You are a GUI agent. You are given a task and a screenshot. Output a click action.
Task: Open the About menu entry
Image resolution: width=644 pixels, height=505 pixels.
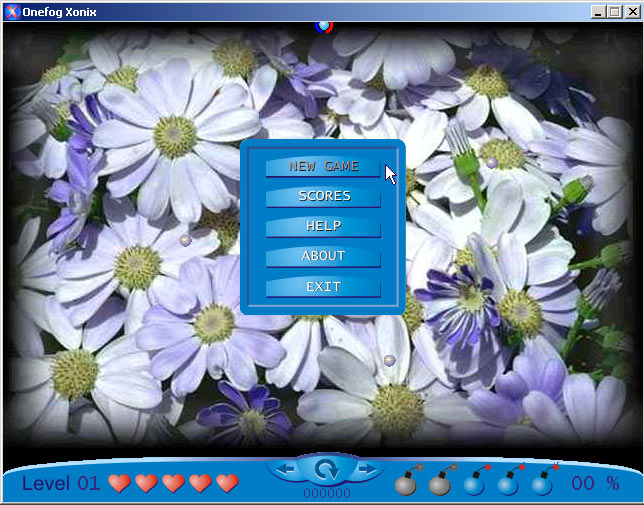click(x=323, y=257)
